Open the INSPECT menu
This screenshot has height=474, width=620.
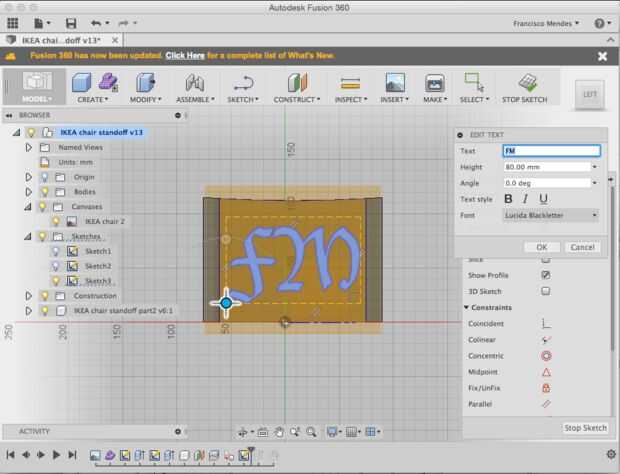coord(351,100)
